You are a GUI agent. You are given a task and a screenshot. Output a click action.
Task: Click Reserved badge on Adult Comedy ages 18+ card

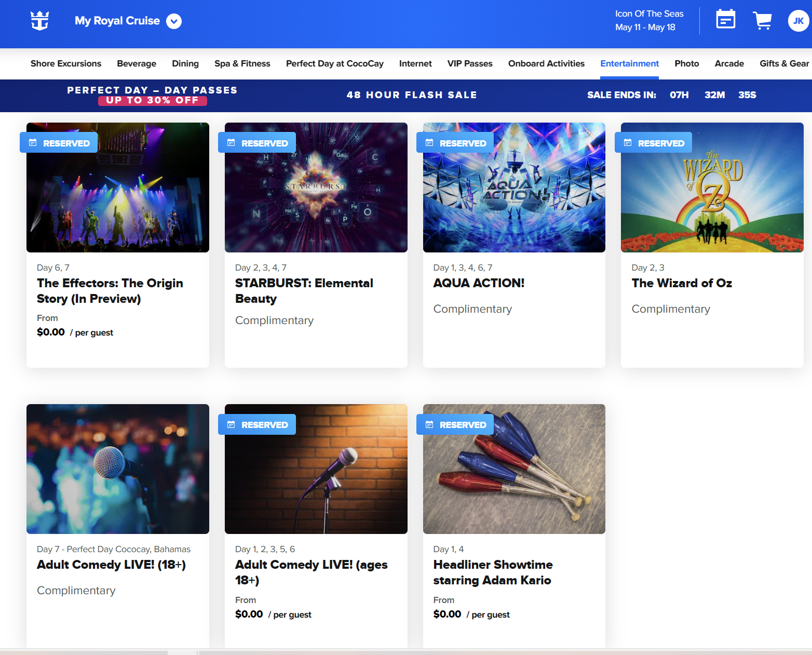pyautogui.click(x=257, y=424)
